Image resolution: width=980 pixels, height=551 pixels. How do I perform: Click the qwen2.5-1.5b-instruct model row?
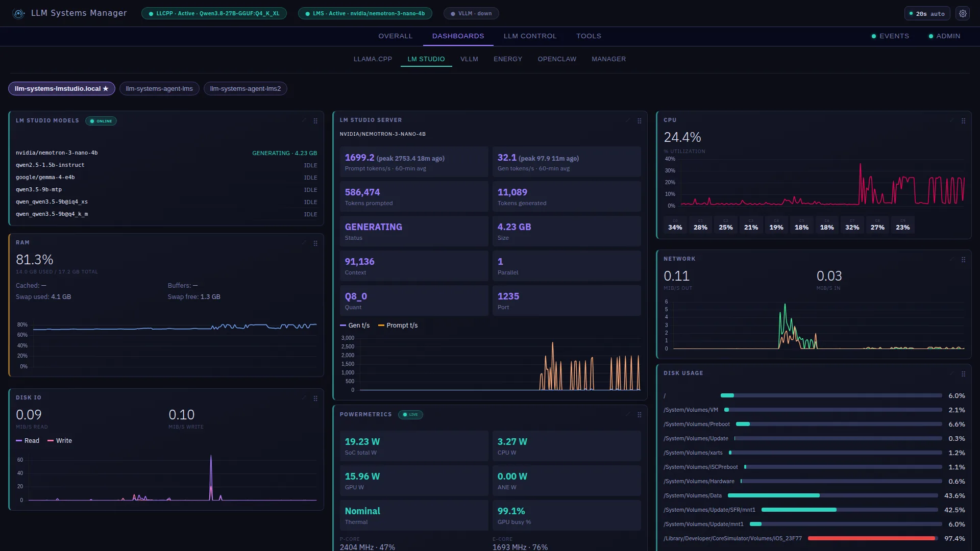166,165
